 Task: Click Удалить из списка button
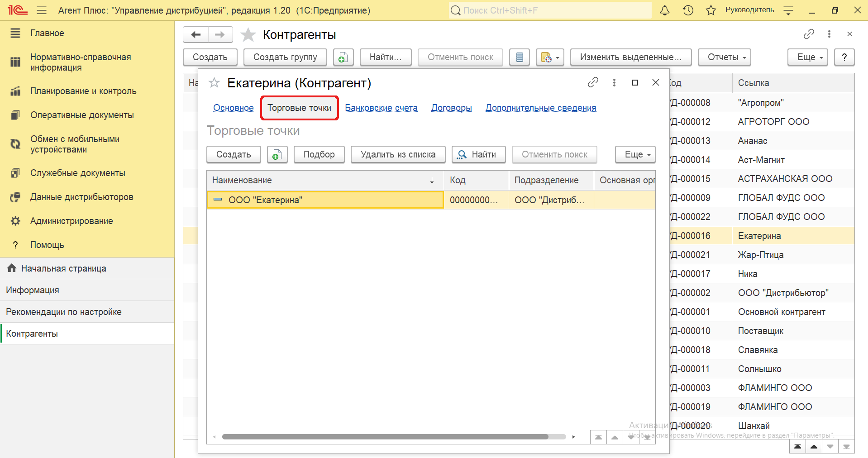click(398, 154)
